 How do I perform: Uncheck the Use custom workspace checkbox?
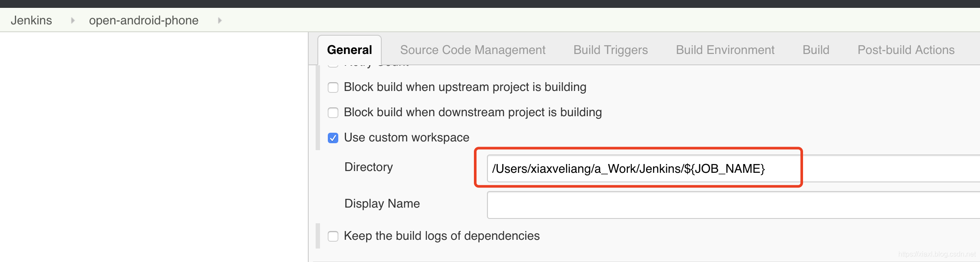click(333, 138)
